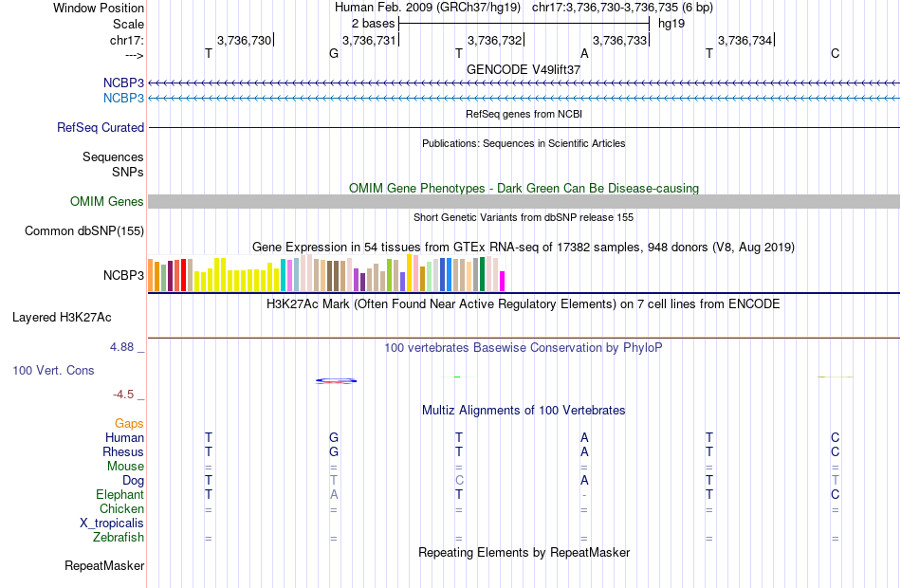The width and height of the screenshot is (901, 588).
Task: Click the 3,736,730 ruler coordinate
Action: (244, 40)
